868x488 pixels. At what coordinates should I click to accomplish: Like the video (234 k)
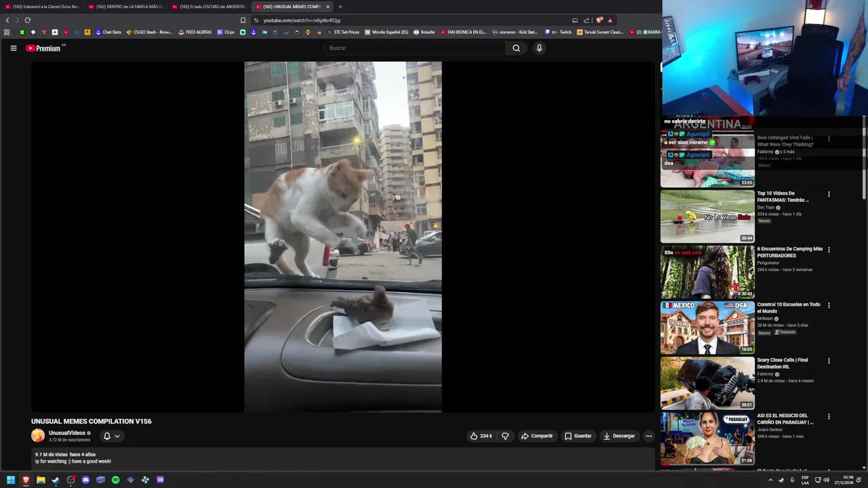tap(481, 436)
